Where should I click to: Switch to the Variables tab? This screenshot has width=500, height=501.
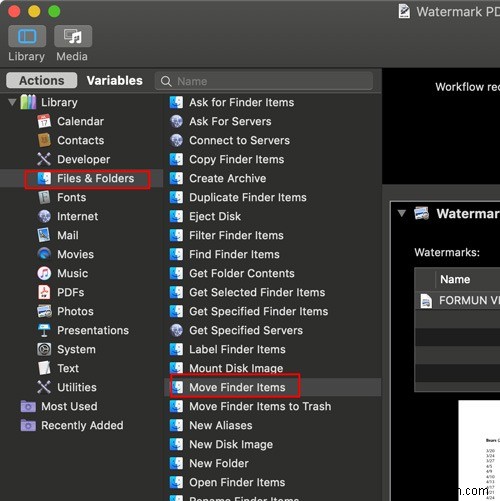coord(114,81)
